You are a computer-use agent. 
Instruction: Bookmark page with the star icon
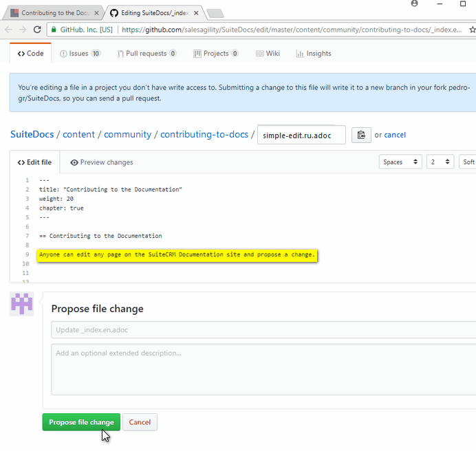473,30
